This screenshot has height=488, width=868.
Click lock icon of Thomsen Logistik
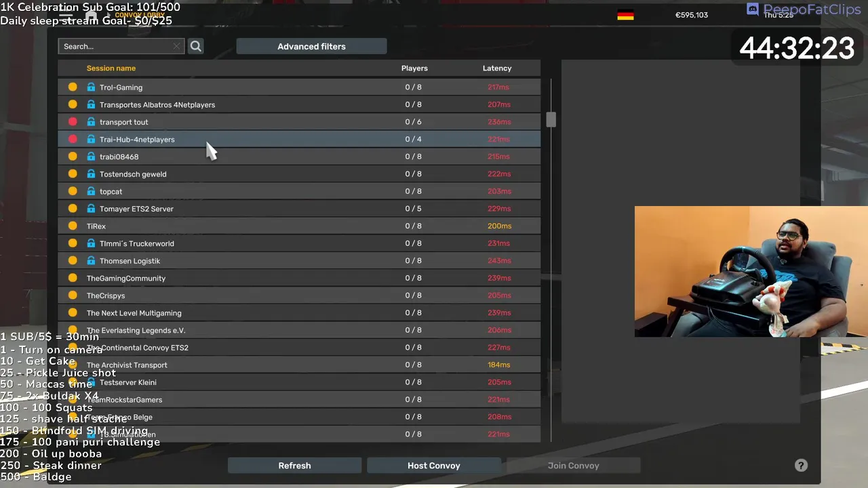click(91, 260)
